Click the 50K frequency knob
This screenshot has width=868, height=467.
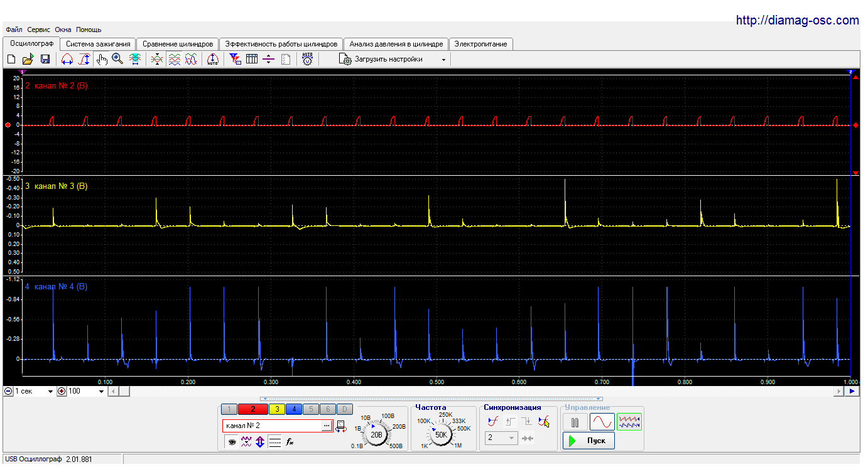pos(441,434)
